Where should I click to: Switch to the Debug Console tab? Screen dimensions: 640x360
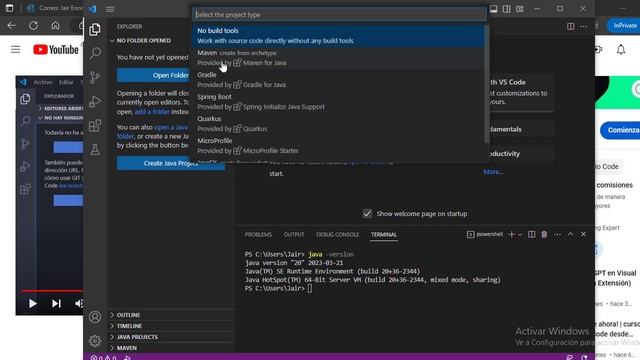[x=337, y=235]
